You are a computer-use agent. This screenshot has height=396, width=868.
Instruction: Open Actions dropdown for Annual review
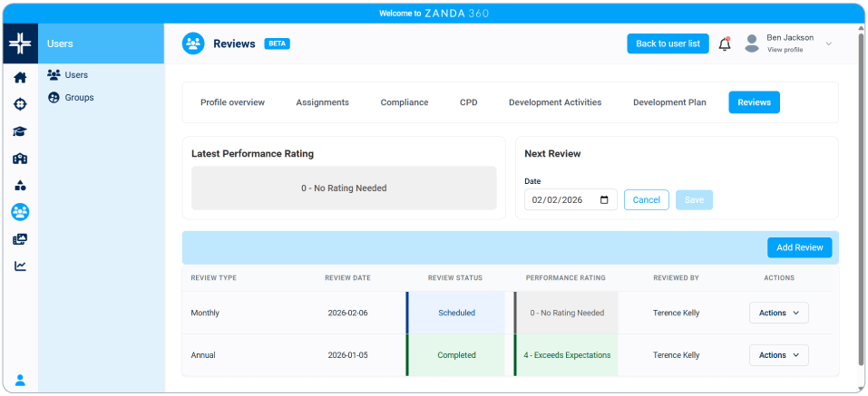(x=778, y=355)
